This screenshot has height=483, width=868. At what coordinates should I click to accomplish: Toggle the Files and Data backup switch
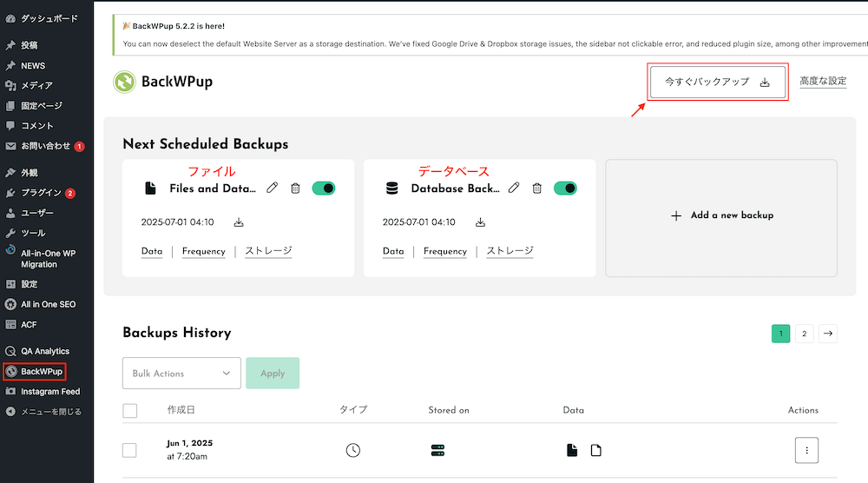coord(324,189)
